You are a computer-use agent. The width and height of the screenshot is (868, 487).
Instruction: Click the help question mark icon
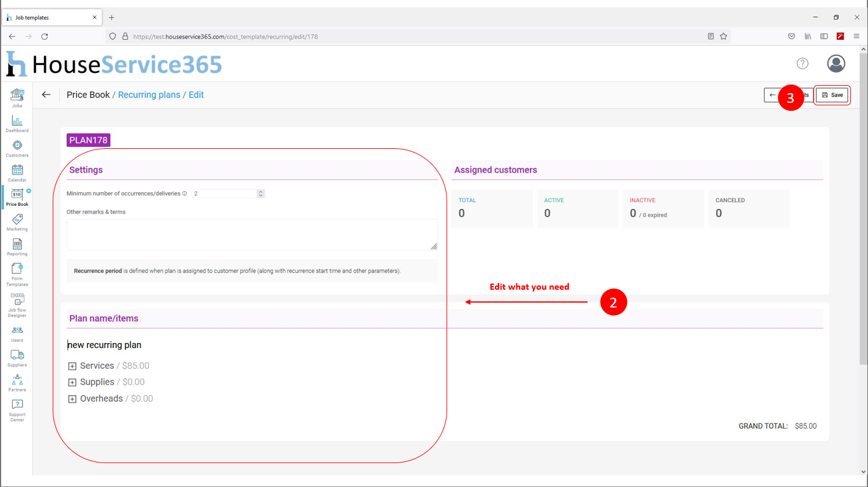click(x=802, y=64)
